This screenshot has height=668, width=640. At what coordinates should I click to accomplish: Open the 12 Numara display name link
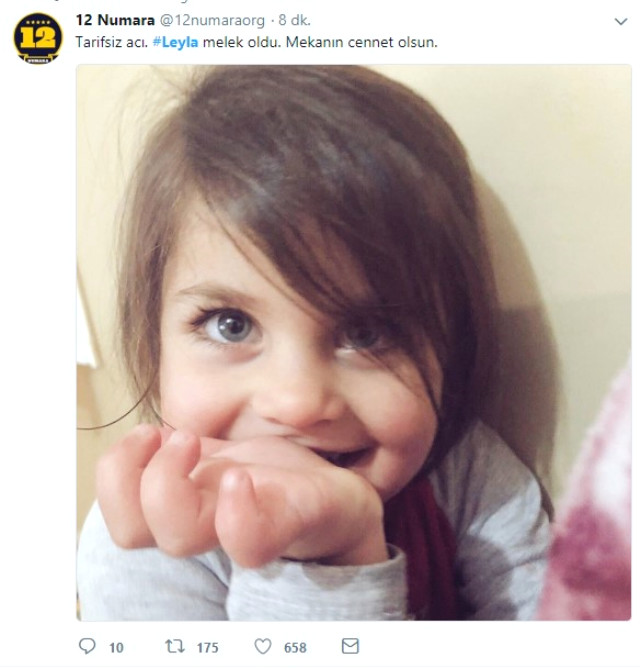[x=114, y=20]
